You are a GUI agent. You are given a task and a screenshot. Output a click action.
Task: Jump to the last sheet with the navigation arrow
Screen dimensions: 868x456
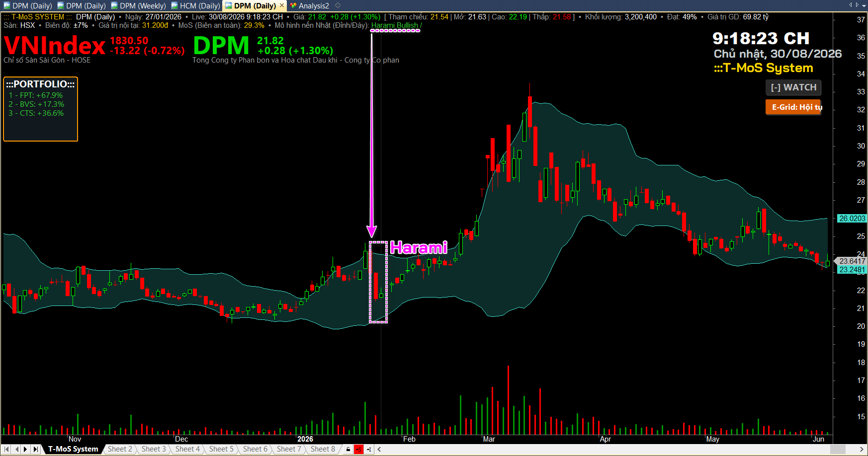pos(35,449)
